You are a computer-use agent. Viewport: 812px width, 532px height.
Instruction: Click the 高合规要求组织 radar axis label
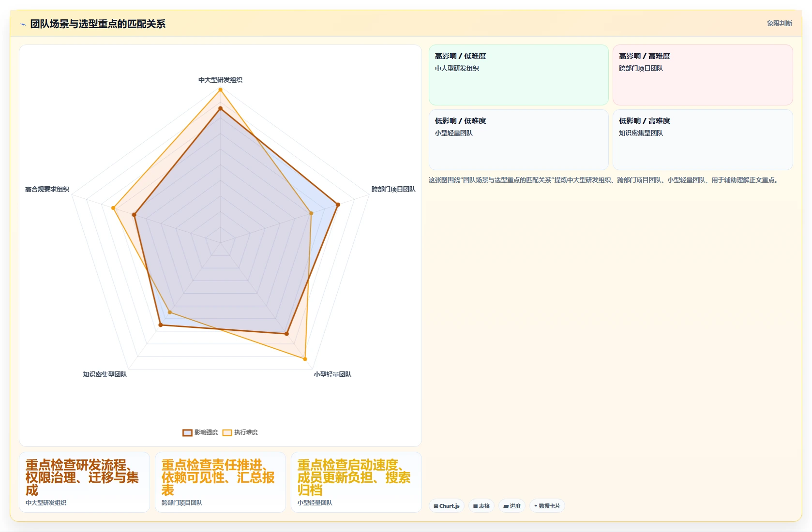point(47,189)
